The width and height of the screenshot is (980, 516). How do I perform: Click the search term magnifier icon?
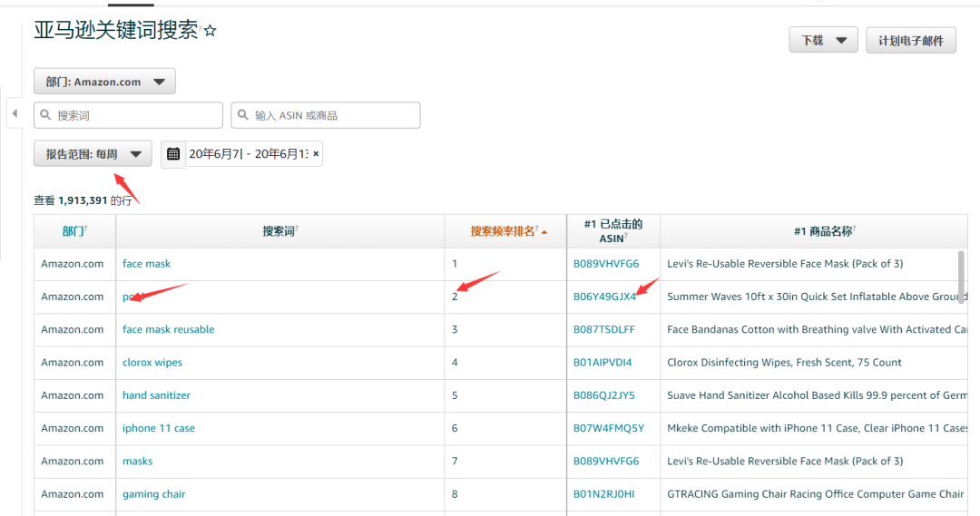tap(45, 115)
